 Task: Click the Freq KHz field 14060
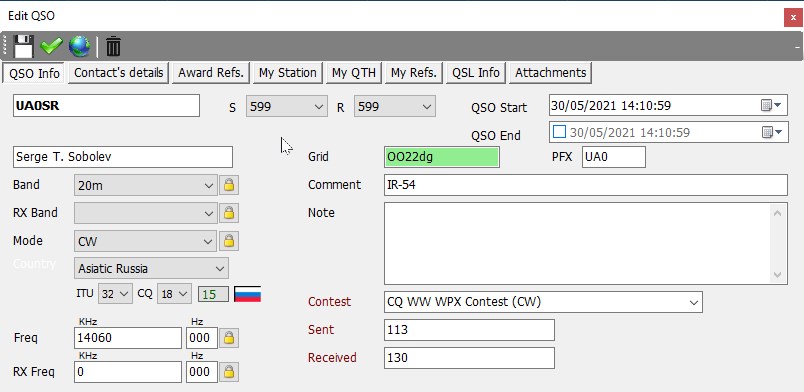click(x=128, y=338)
